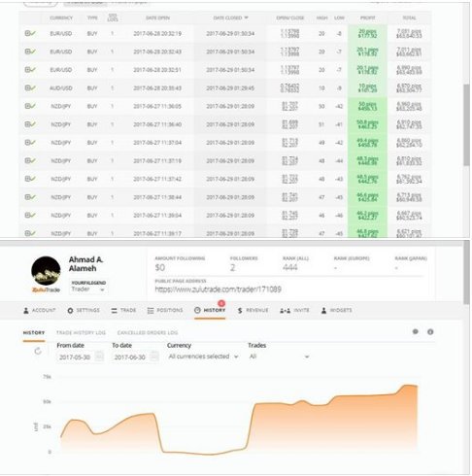
Task: Sort by the Date Closed column arrow
Action: tap(247, 17)
